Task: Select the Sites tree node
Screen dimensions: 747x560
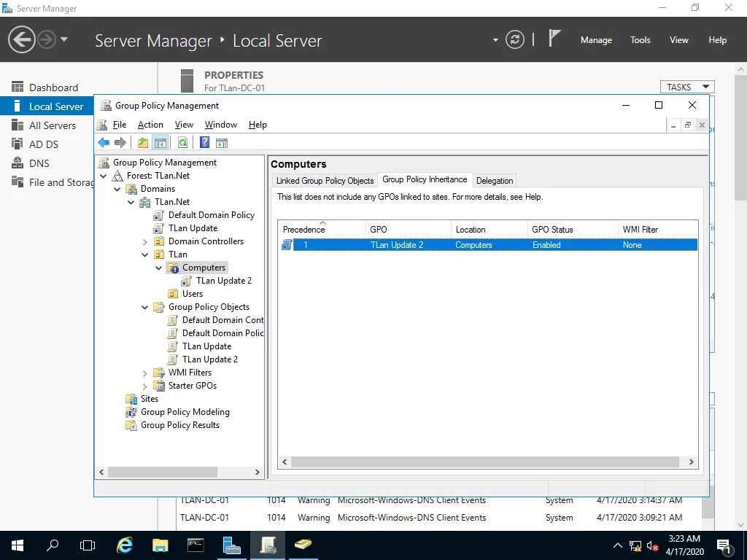Action: tap(149, 399)
